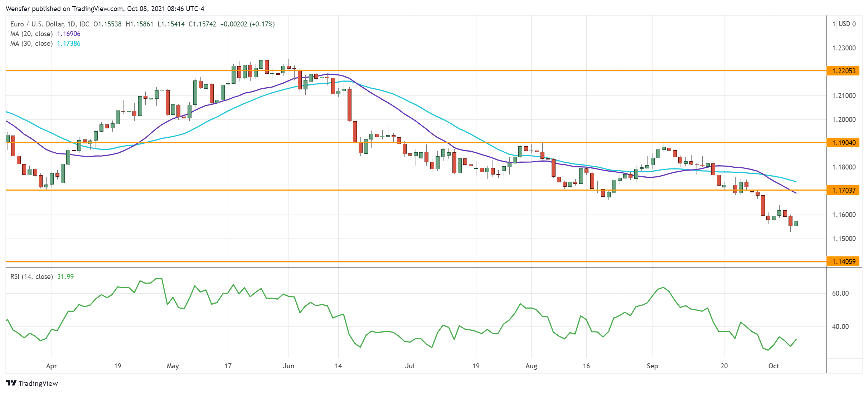Click the TradingView logo icon
Viewport: 868px width, 393px height.
pyautogui.click(x=11, y=383)
